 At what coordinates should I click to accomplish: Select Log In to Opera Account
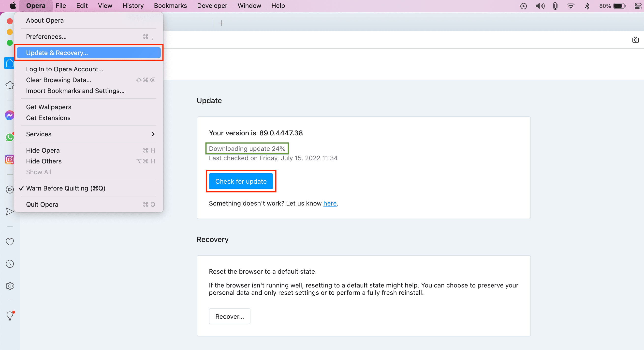(89, 69)
